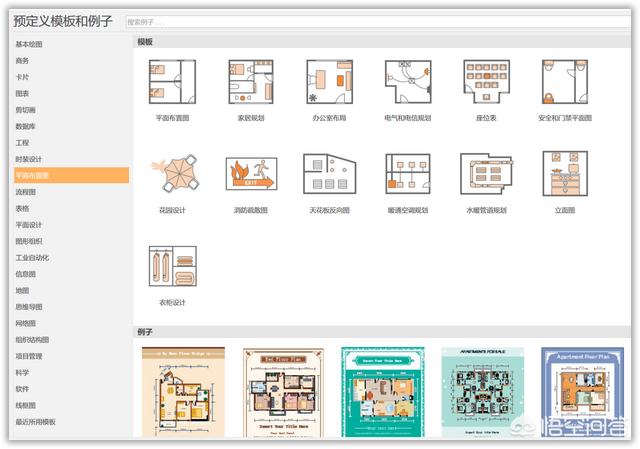Open the 家居规划 template icon
640x449 pixels.
point(250,82)
